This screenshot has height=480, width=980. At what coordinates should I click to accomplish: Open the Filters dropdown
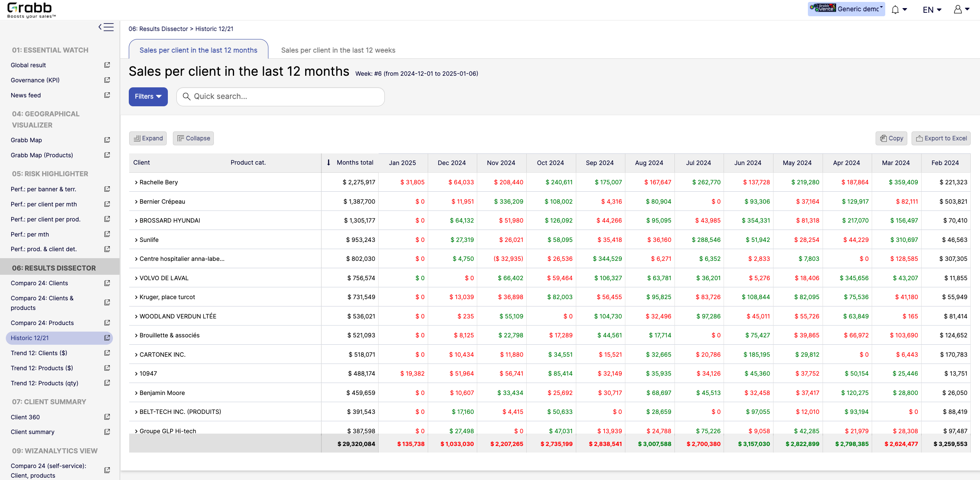click(148, 97)
